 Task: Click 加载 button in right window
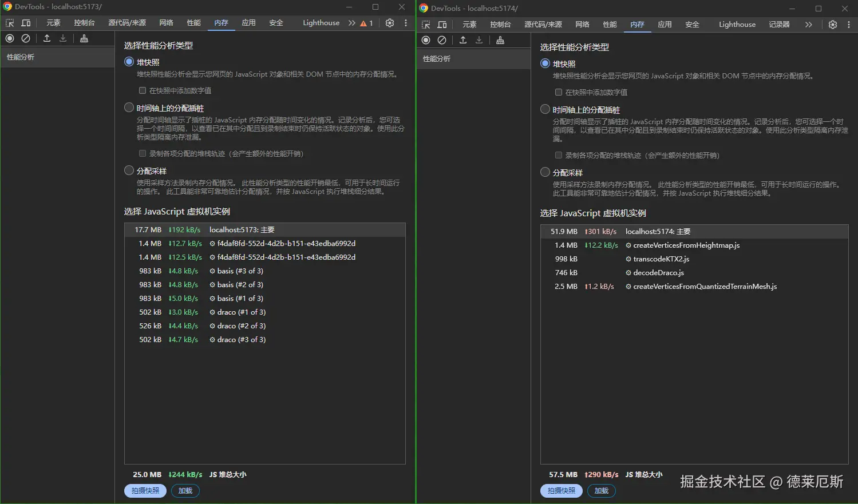[x=602, y=491]
